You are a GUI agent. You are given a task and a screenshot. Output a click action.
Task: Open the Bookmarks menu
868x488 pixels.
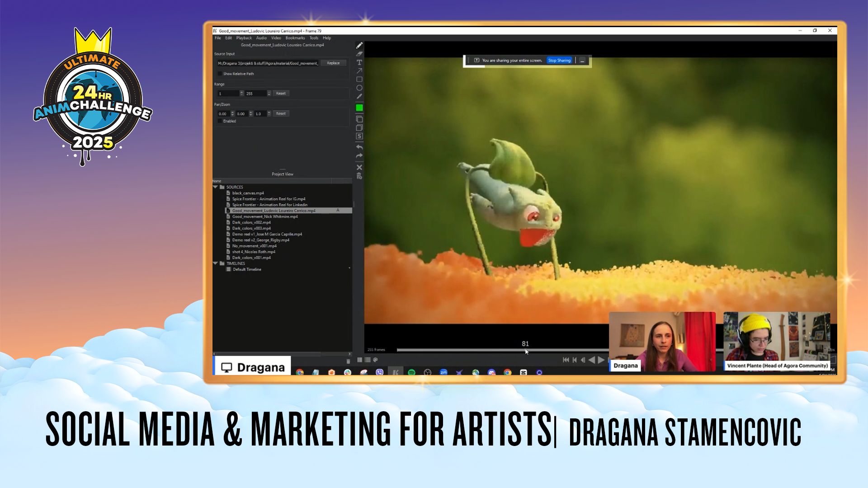click(x=295, y=38)
